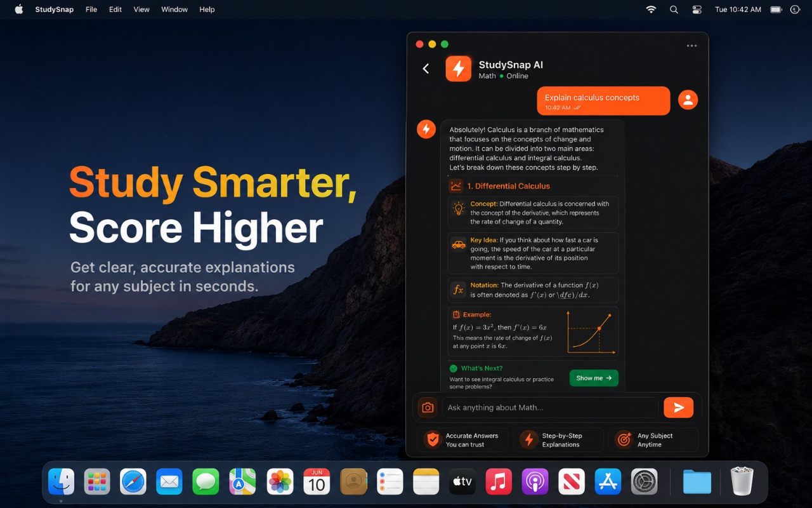Open the Apple menu
Screen dimensions: 812x508
coord(18,10)
